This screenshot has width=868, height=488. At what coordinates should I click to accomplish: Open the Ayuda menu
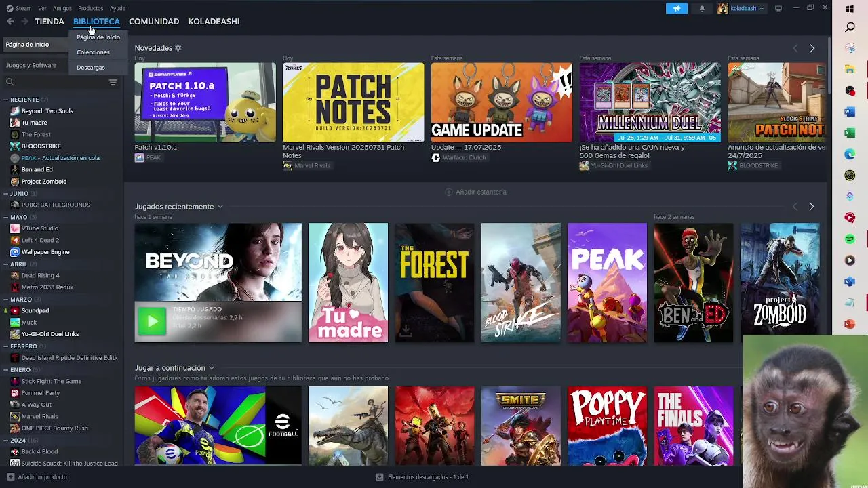117,8
